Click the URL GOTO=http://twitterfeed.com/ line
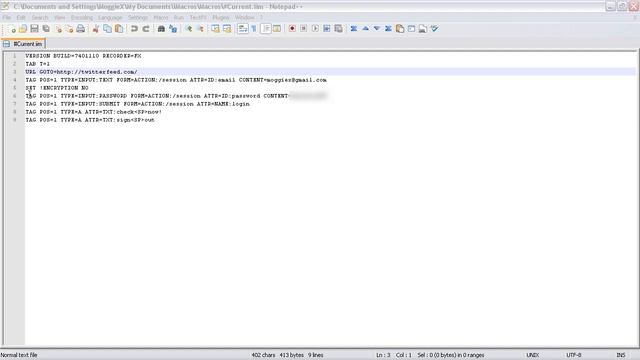 coord(81,72)
